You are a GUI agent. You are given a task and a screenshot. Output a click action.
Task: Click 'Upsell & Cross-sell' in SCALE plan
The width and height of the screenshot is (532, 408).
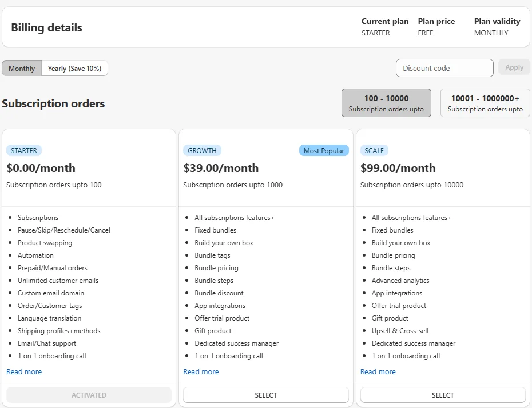tap(400, 331)
